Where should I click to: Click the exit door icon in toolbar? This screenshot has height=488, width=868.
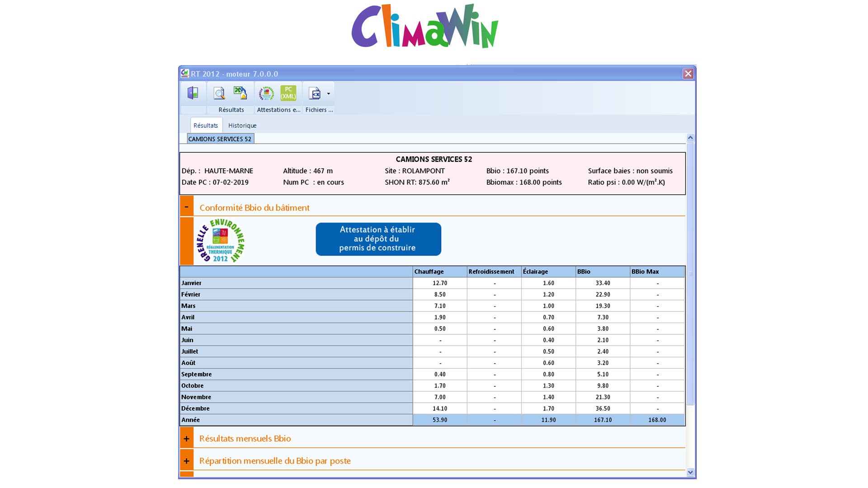[193, 93]
